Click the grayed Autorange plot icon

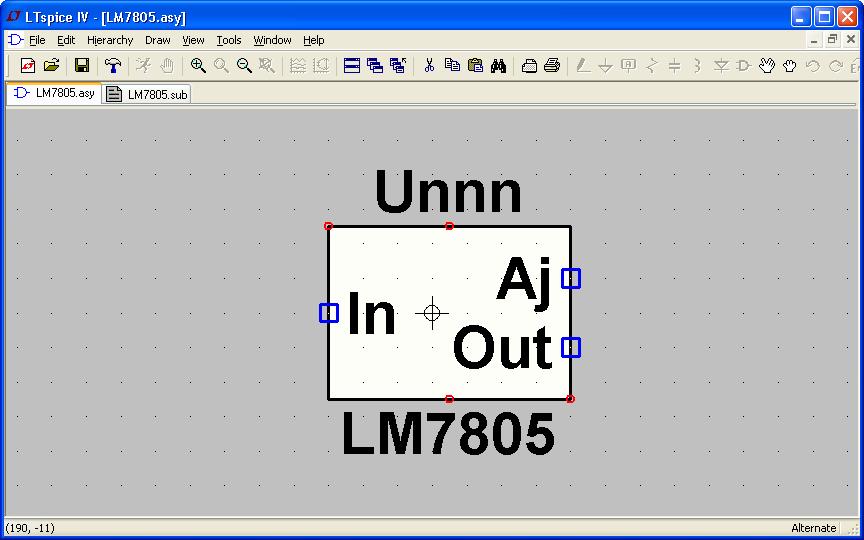298,66
